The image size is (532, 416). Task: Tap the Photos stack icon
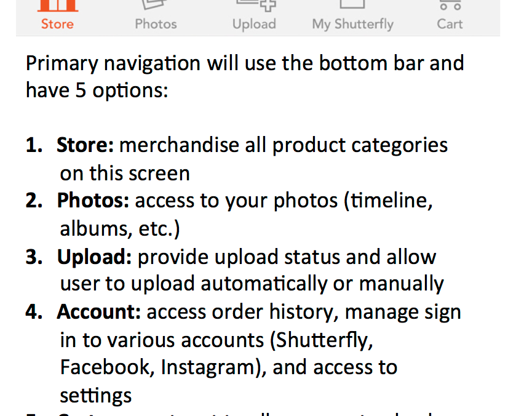pos(155,4)
